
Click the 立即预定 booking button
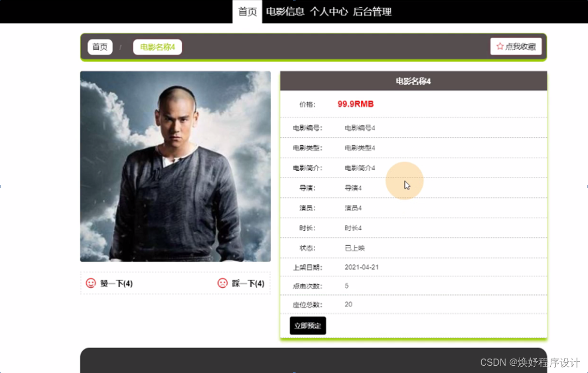(x=308, y=325)
